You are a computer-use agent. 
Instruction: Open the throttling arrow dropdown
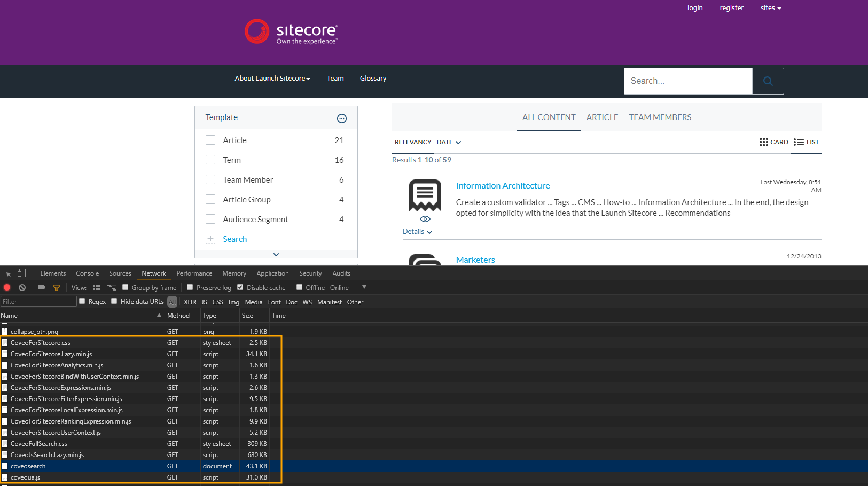pyautogui.click(x=364, y=287)
